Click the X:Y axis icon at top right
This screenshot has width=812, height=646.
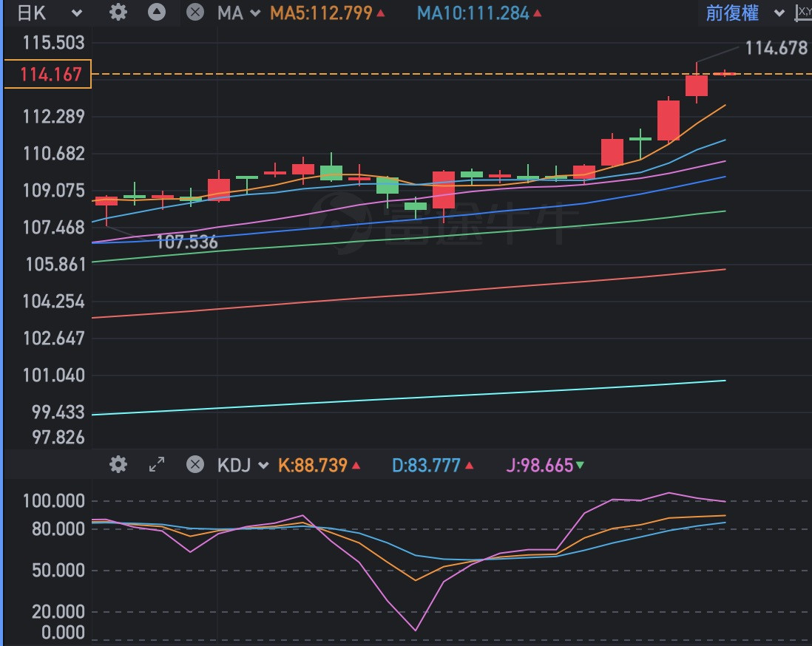coord(803,13)
